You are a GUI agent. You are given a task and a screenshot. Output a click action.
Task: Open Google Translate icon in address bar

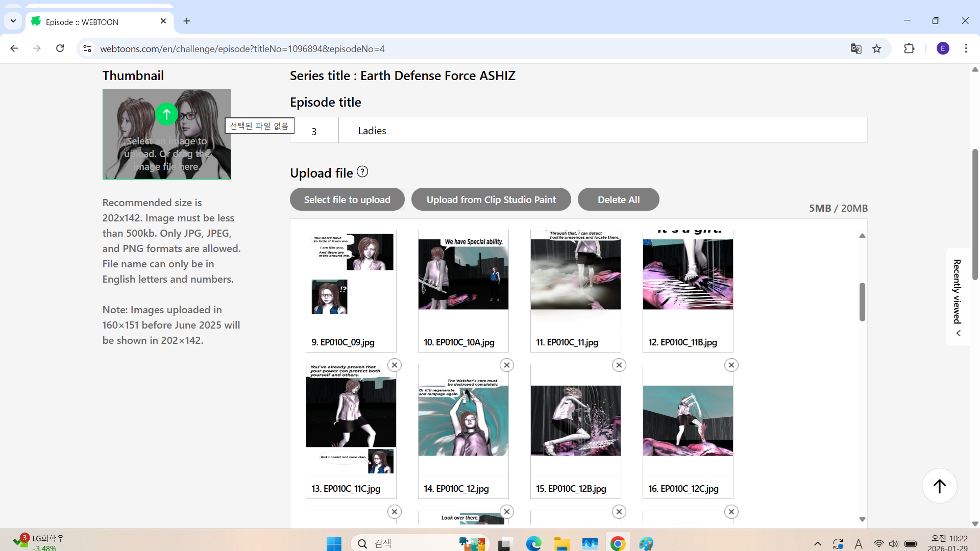(x=856, y=48)
